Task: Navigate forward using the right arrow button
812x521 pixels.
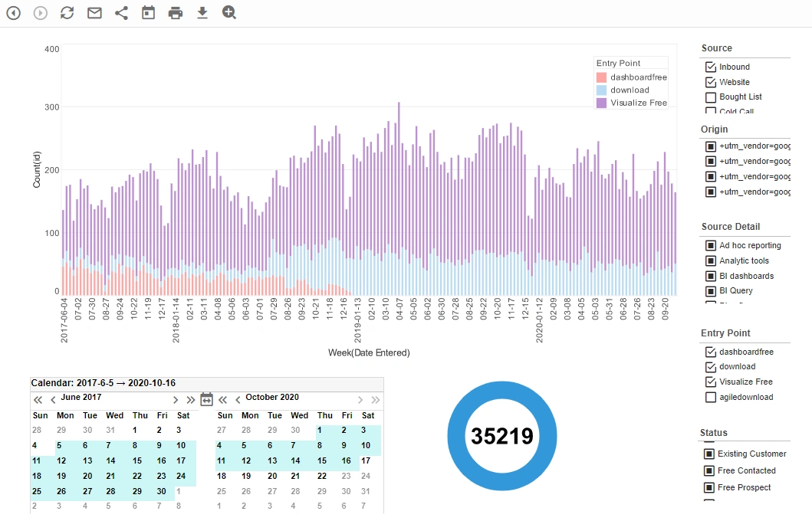Action: (40, 12)
